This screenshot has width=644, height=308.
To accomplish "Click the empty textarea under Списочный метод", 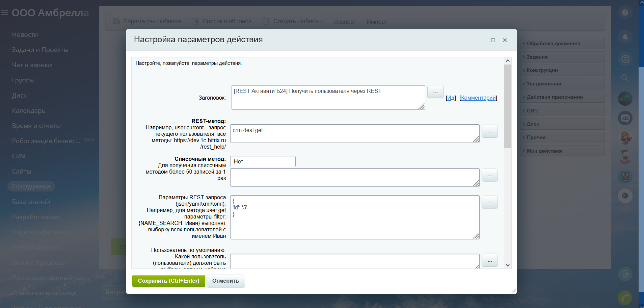I will coord(355,177).
